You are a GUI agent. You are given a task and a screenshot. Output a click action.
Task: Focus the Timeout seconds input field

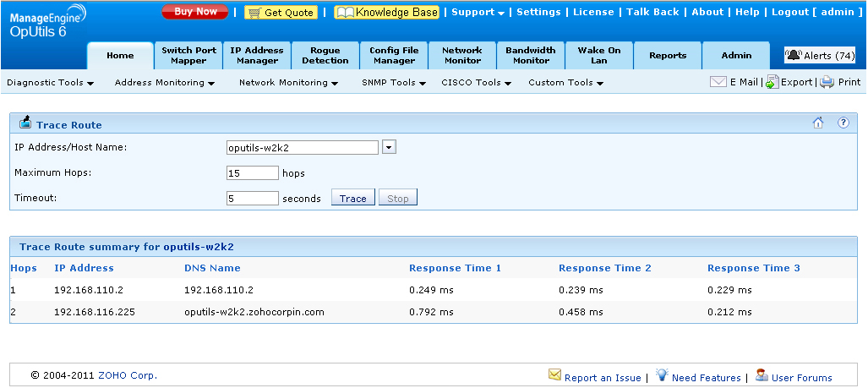pyautogui.click(x=253, y=198)
